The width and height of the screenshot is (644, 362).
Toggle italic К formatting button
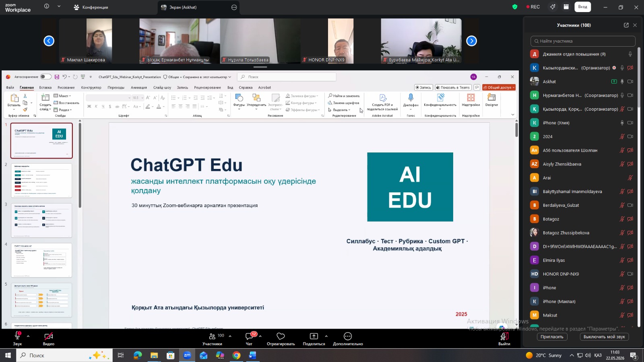(x=96, y=107)
